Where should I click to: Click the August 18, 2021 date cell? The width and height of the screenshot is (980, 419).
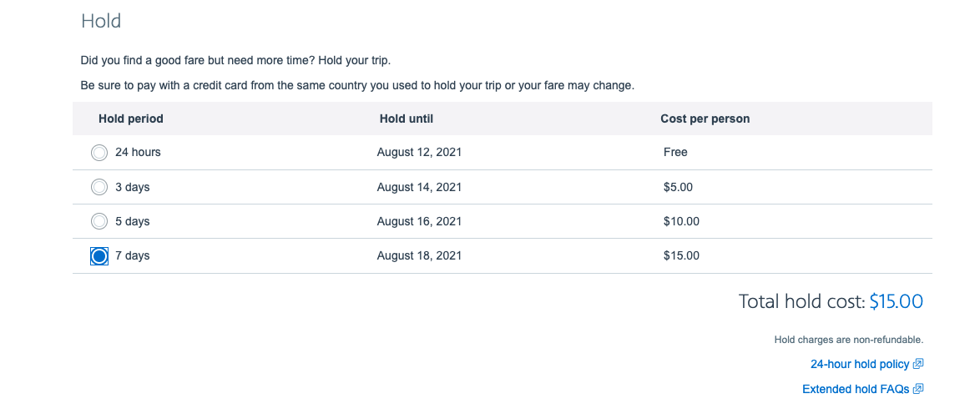(419, 255)
